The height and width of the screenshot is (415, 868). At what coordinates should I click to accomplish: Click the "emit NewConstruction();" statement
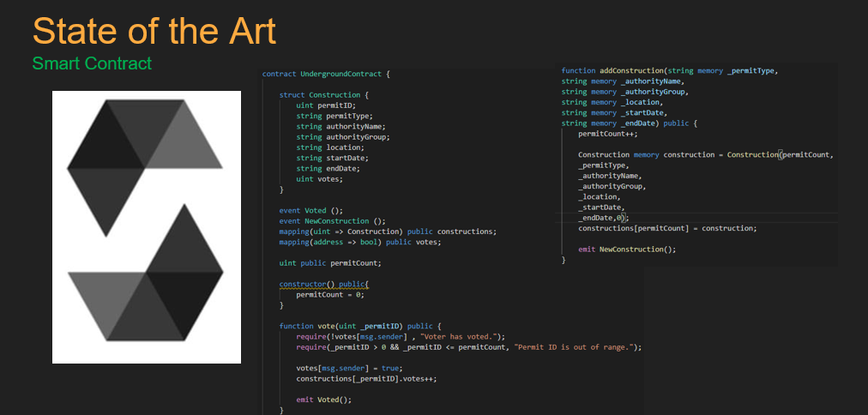point(627,249)
